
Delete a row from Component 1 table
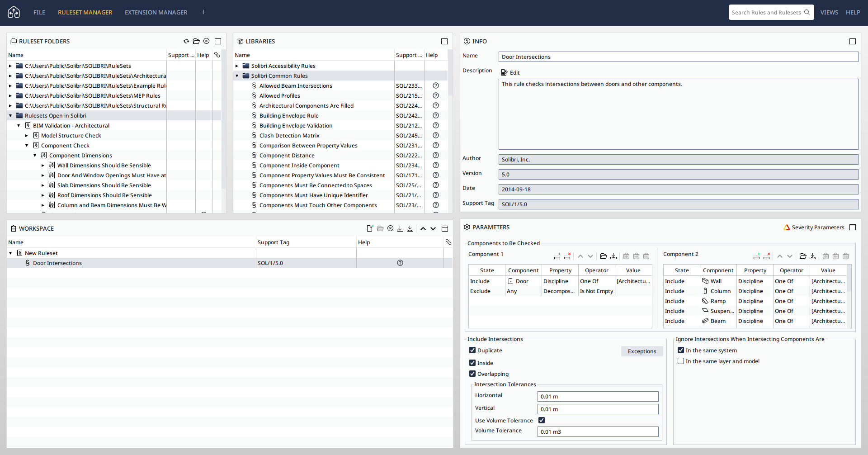[567, 256]
